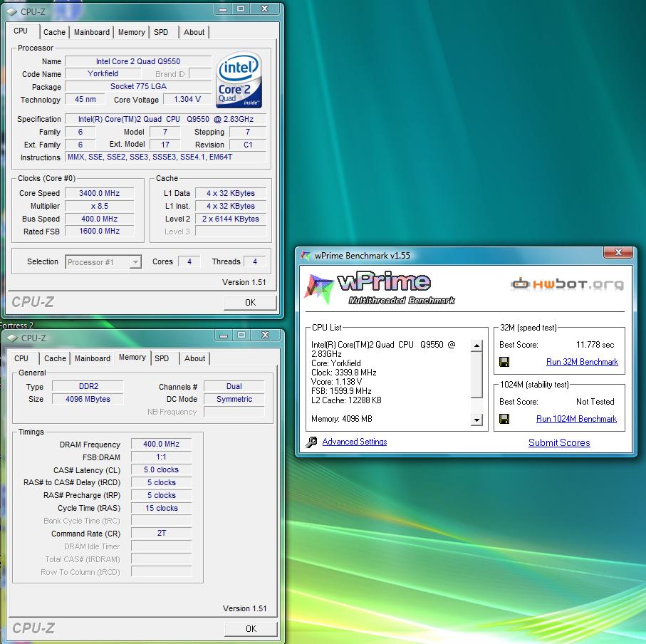
Task: Click the CAS# Latency 5.0 clocks value
Action: click(x=161, y=469)
